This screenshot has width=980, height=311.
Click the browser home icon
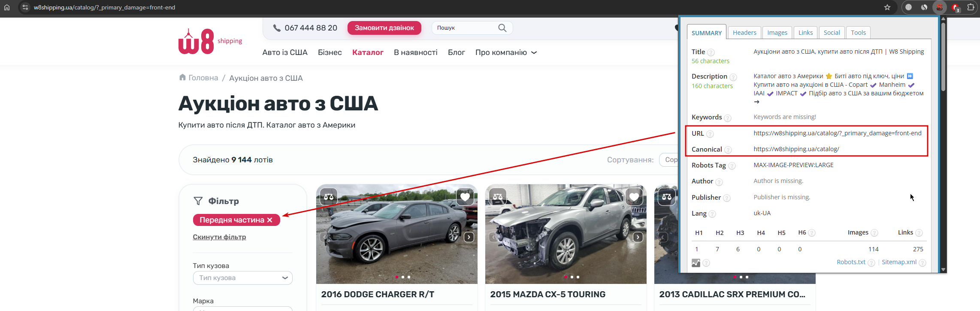click(x=7, y=7)
